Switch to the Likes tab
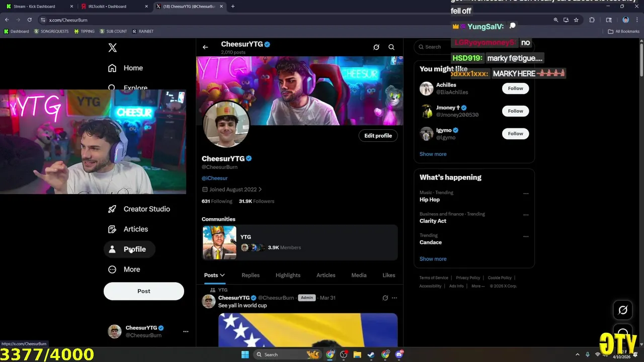 (388, 275)
